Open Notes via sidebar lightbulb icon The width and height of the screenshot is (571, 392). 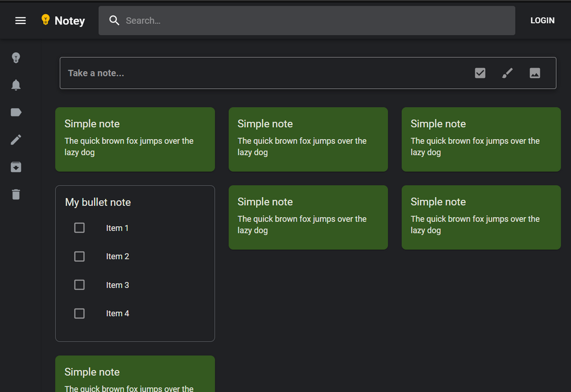point(16,57)
